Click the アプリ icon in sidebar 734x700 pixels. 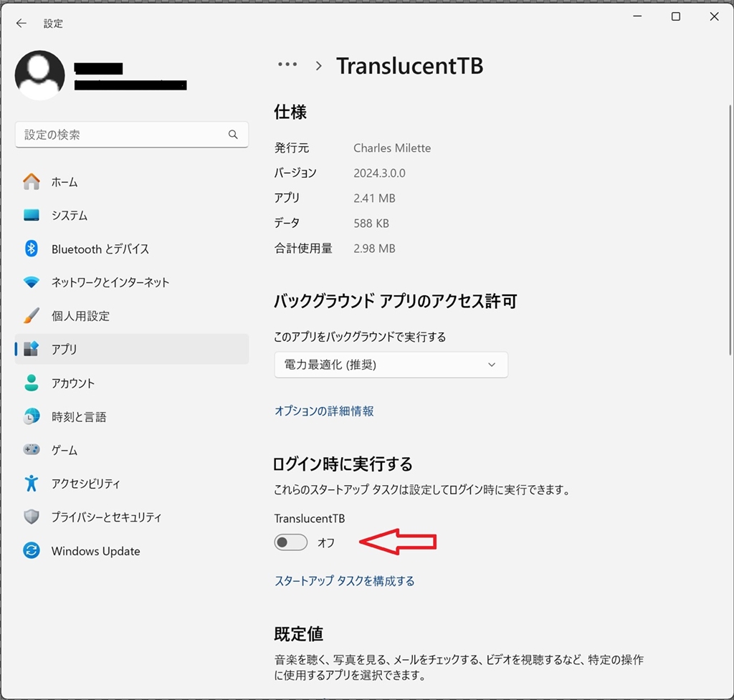tap(32, 349)
